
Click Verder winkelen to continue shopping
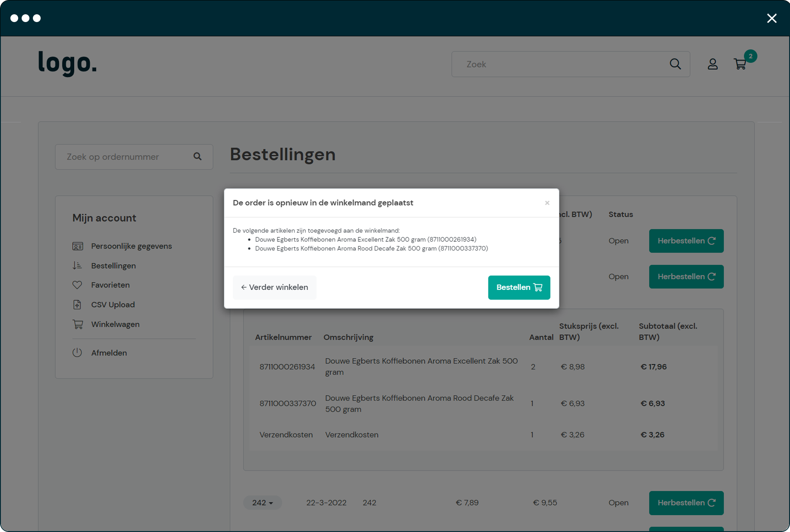pyautogui.click(x=275, y=288)
